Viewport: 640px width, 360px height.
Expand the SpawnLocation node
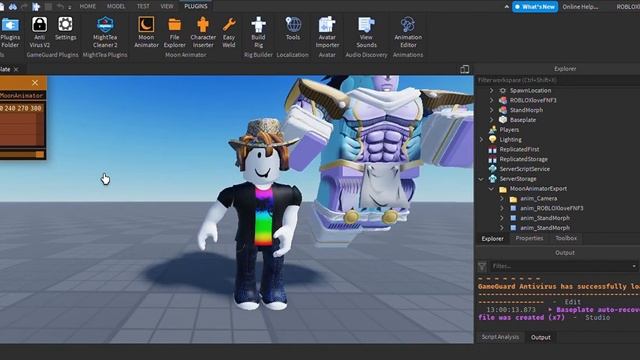491,91
